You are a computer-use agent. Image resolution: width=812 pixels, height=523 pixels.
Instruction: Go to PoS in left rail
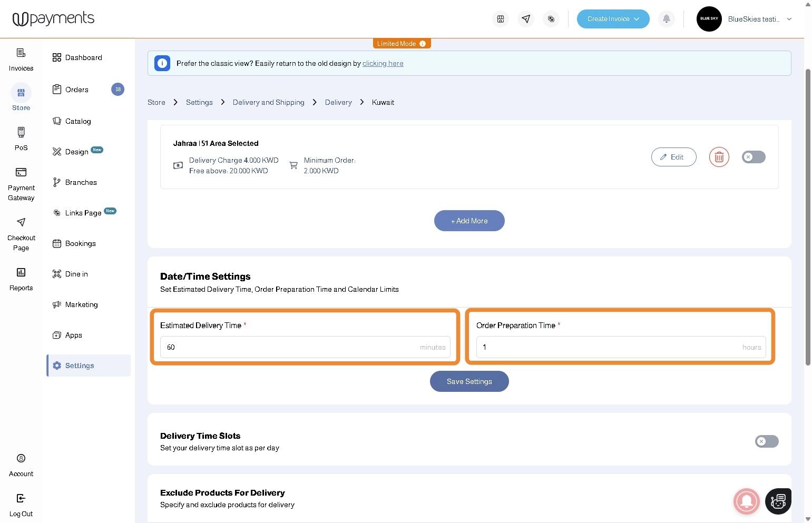coord(21,139)
